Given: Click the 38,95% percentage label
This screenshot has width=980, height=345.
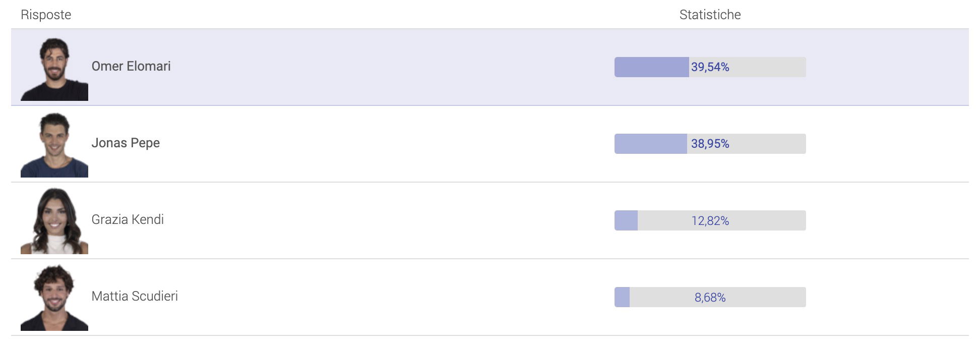Looking at the screenshot, I should tap(710, 144).
